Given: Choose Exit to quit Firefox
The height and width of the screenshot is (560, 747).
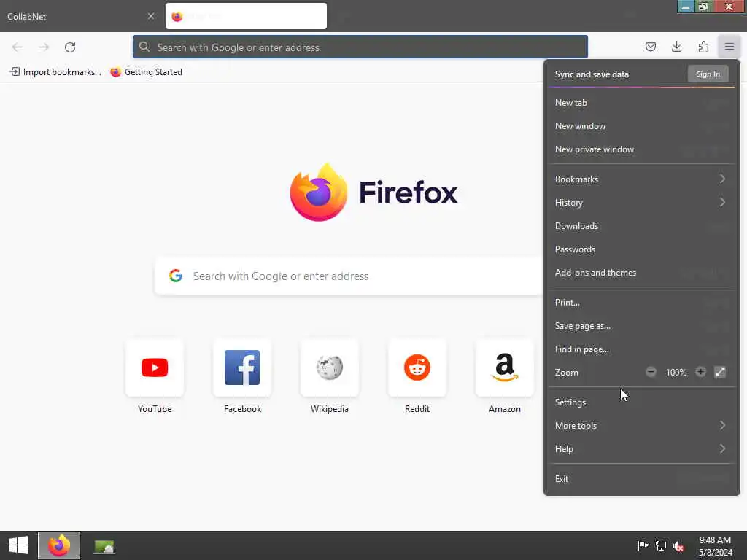Looking at the screenshot, I should pos(642,479).
